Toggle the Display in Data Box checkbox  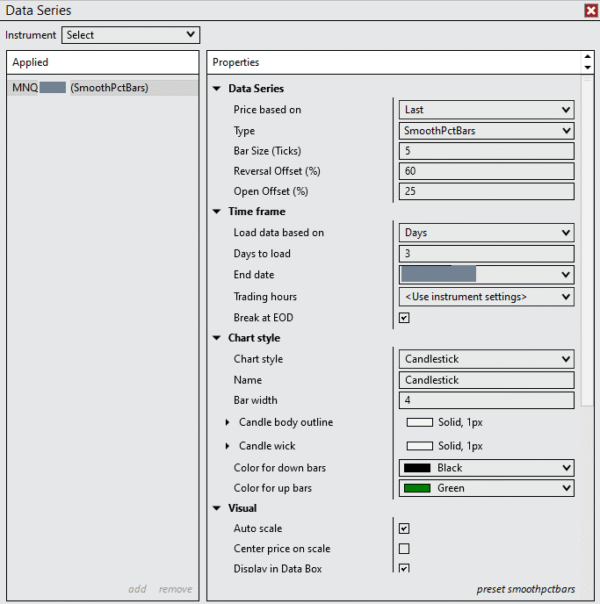click(404, 568)
